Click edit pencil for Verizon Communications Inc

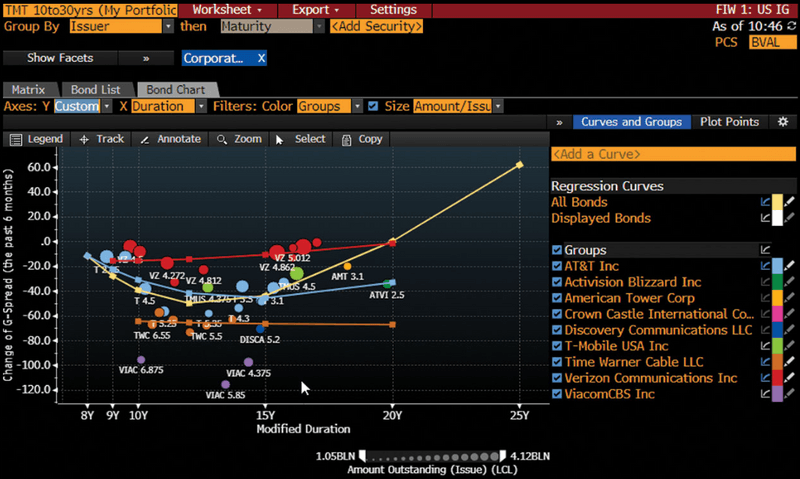(790, 378)
